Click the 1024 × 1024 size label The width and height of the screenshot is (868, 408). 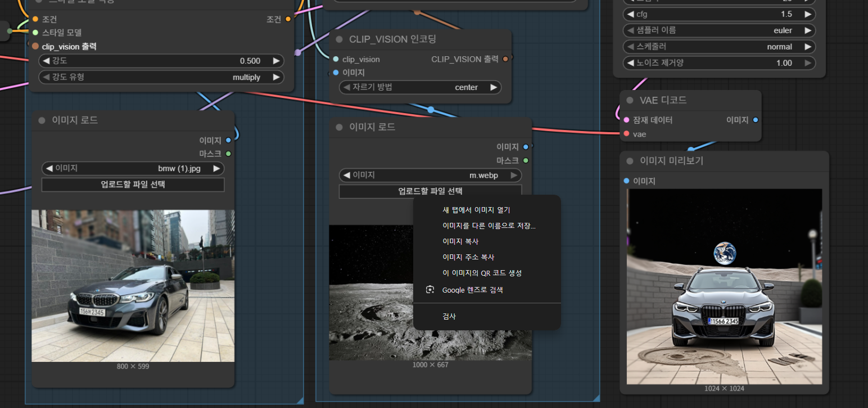click(725, 388)
